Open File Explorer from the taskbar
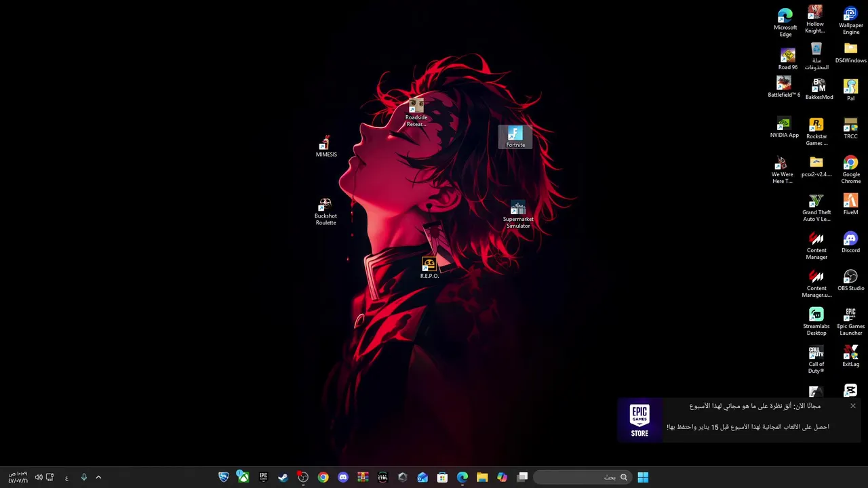Image resolution: width=868 pixels, height=488 pixels. [x=482, y=477]
